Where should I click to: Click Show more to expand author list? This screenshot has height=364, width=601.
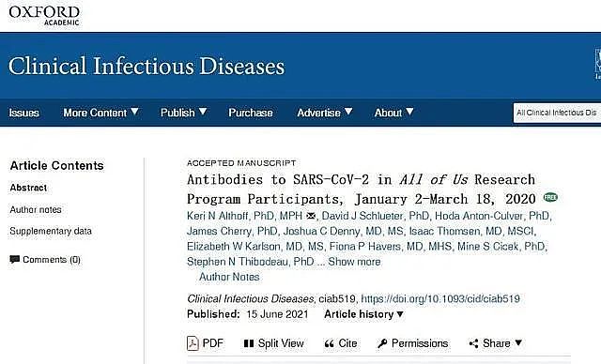click(x=354, y=262)
